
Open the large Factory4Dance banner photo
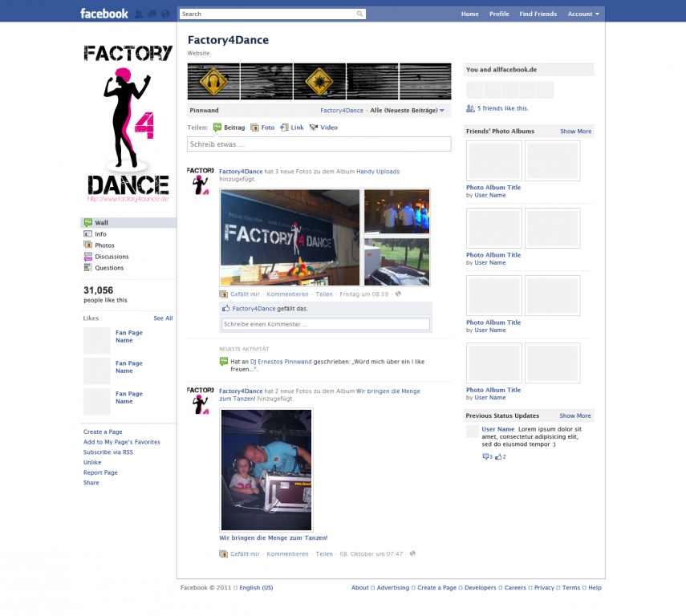pyautogui.click(x=290, y=237)
